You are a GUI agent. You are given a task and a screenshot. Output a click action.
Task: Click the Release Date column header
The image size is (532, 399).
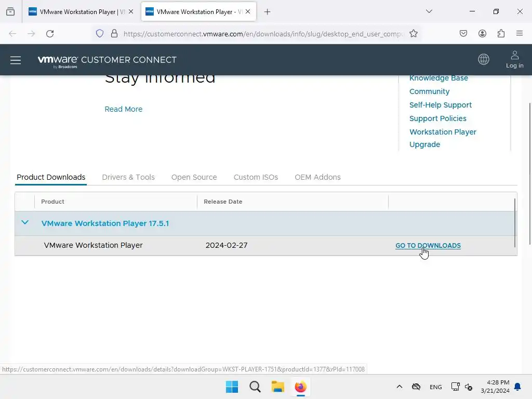223,202
